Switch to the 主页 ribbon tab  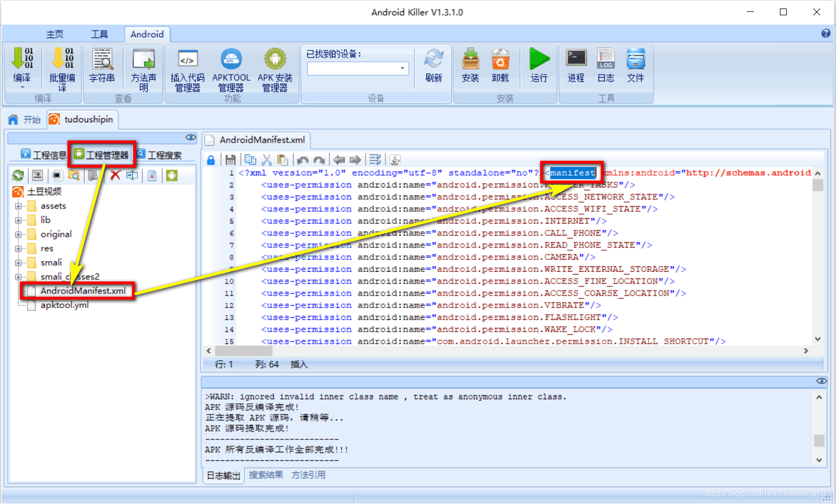tap(55, 34)
